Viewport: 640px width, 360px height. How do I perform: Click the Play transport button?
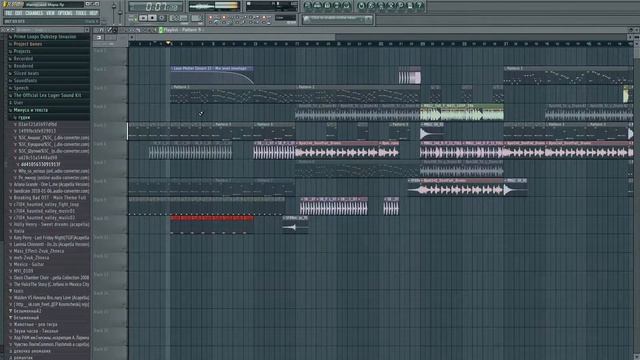pyautogui.click(x=143, y=18)
